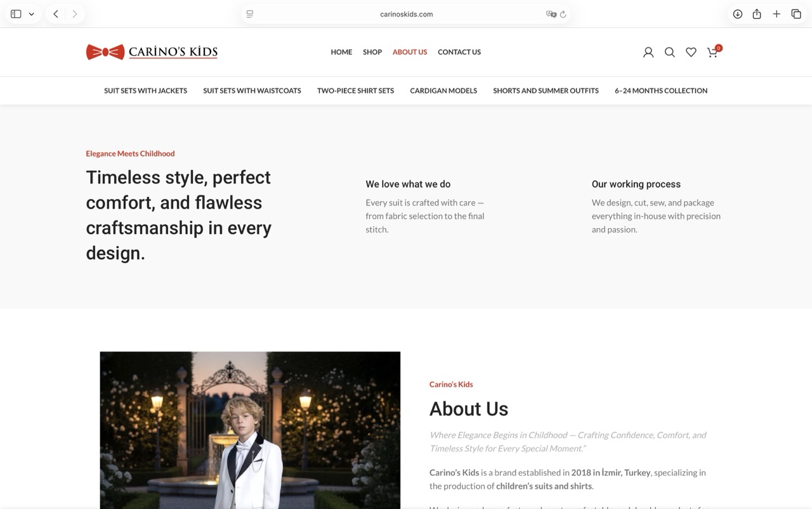
Task: Go to the CONTACT US page
Action: (459, 52)
